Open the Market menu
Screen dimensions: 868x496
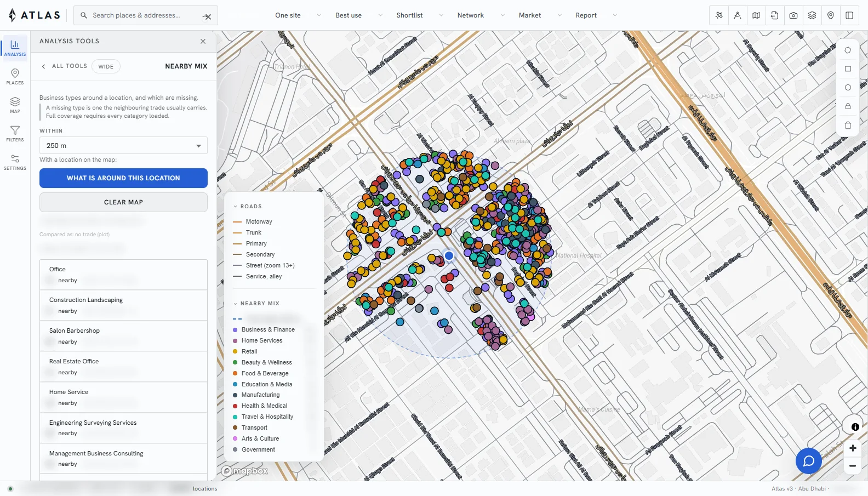pyautogui.click(x=540, y=15)
